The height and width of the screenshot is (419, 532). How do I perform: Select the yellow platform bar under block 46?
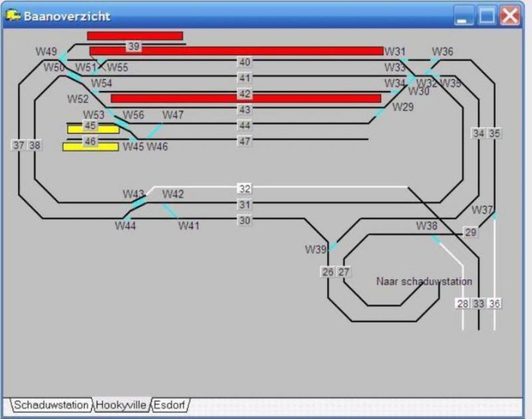pyautogui.click(x=90, y=146)
